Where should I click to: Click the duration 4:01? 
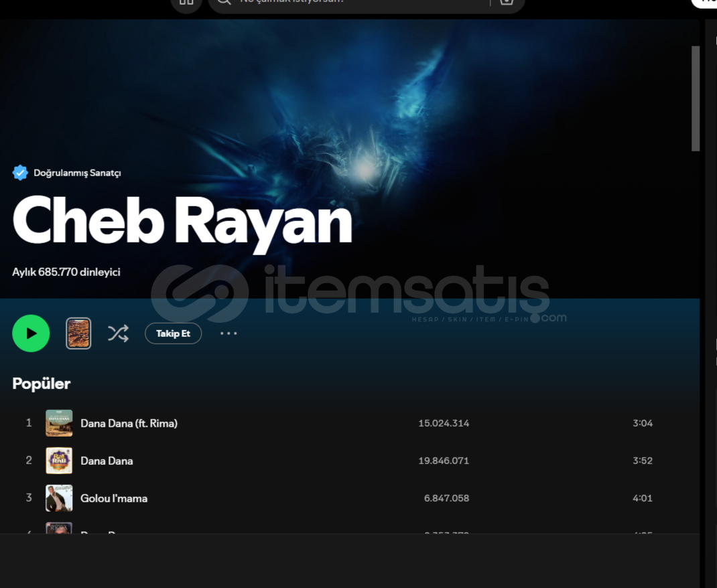click(643, 498)
